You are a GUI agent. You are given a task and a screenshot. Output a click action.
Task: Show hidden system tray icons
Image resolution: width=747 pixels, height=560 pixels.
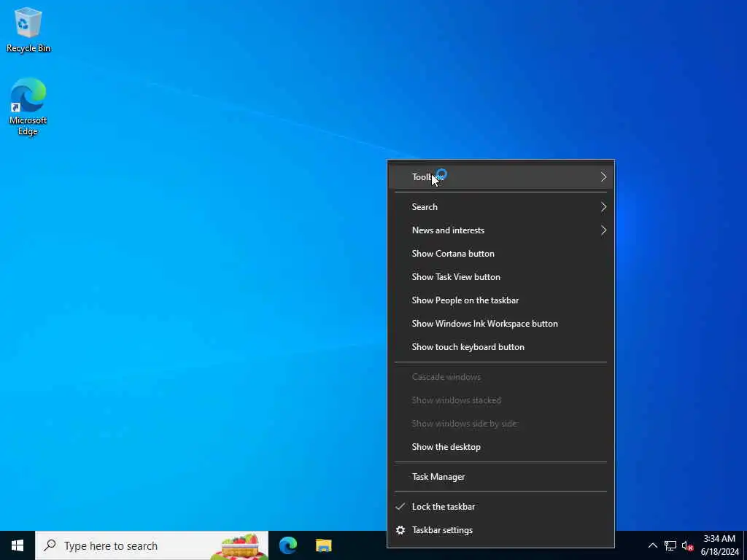click(653, 545)
